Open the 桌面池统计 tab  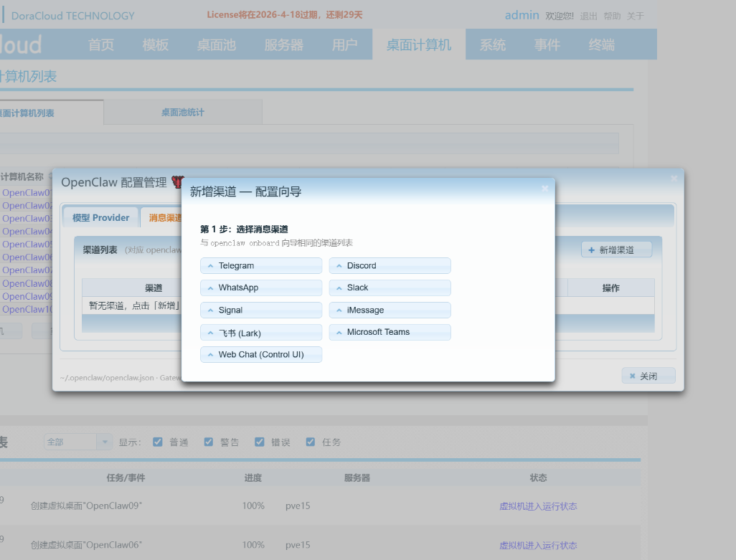183,112
